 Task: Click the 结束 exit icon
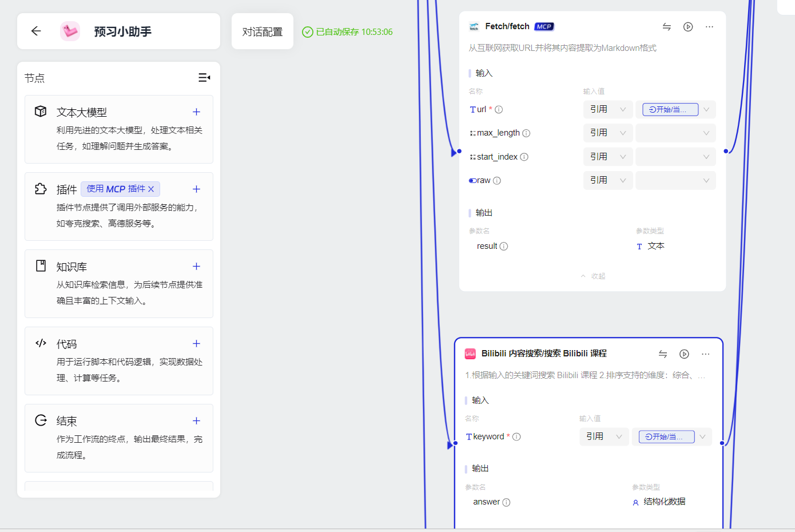coord(41,420)
